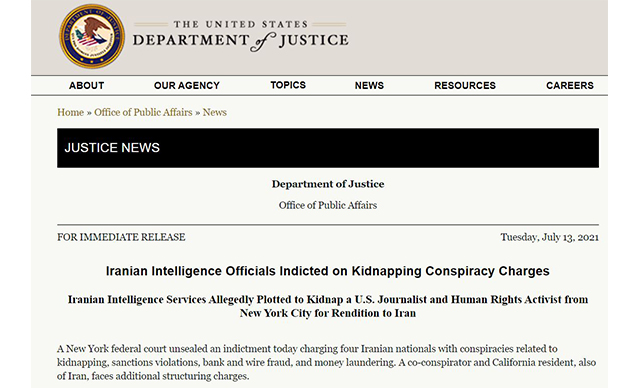
Task: Click the News breadcrumb link
Action: click(215, 112)
